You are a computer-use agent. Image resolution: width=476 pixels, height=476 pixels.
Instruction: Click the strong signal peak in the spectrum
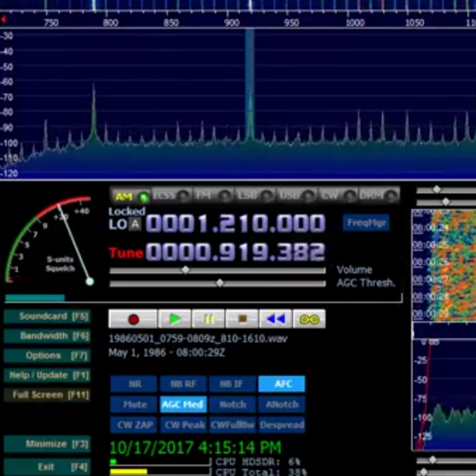(250, 87)
